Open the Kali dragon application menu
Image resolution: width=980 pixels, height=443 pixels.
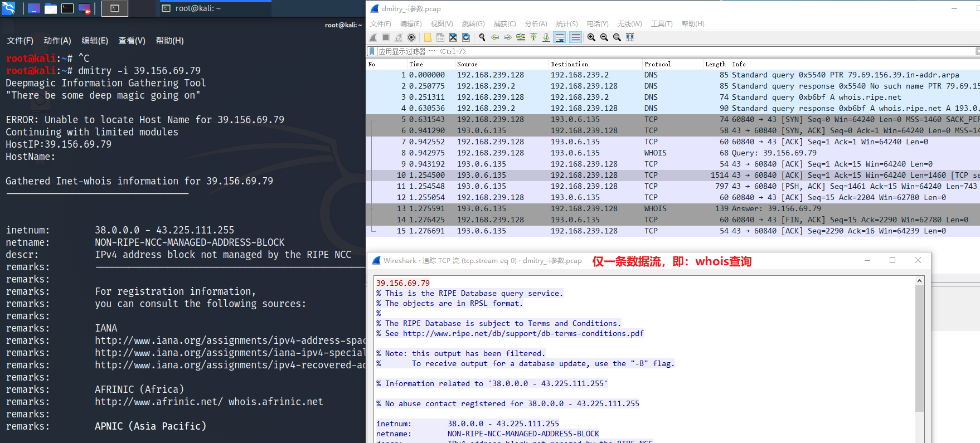click(8, 8)
